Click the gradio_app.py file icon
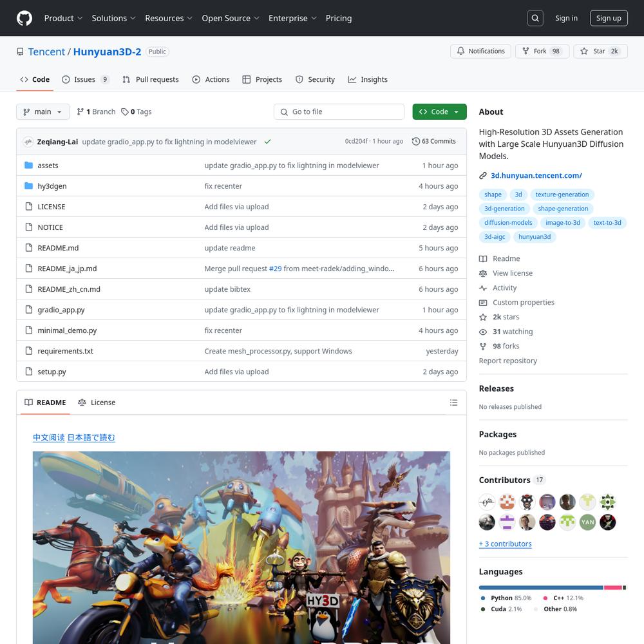The image size is (644, 644). 28,309
